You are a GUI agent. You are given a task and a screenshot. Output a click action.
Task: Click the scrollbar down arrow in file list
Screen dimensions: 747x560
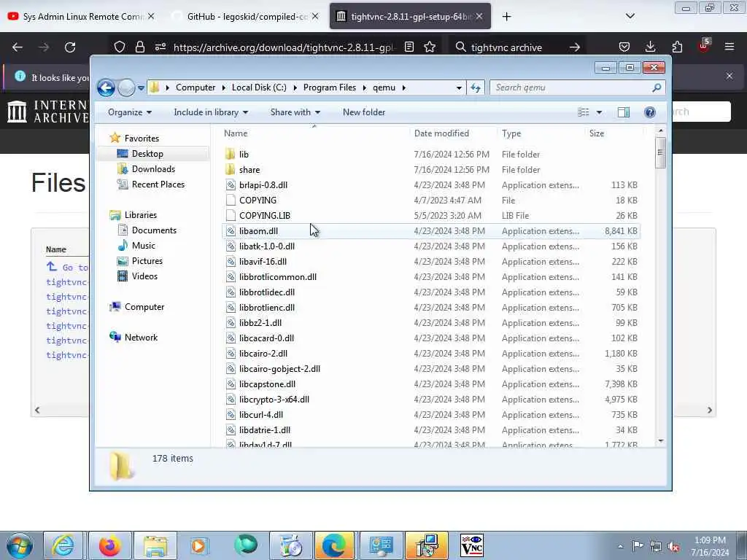(660, 441)
